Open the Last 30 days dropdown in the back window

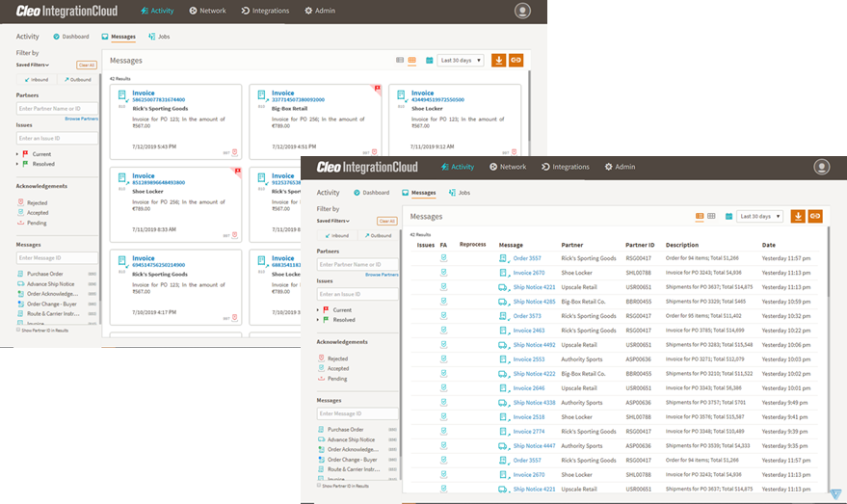pos(461,60)
